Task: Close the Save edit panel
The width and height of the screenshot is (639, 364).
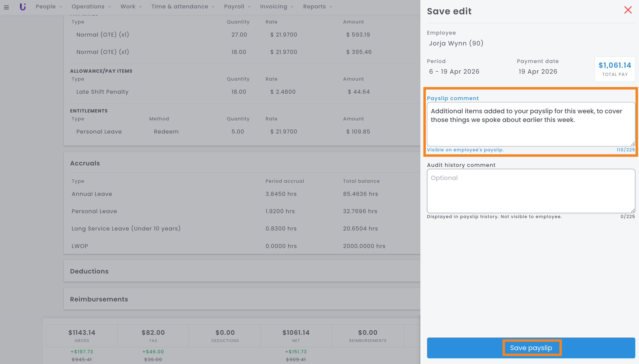Action: (628, 10)
